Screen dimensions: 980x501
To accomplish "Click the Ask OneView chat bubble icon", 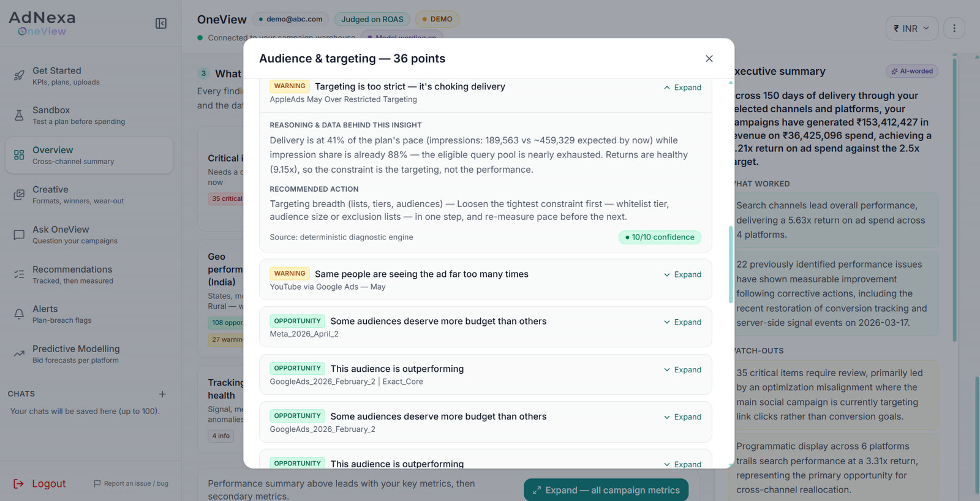I will click(19, 235).
